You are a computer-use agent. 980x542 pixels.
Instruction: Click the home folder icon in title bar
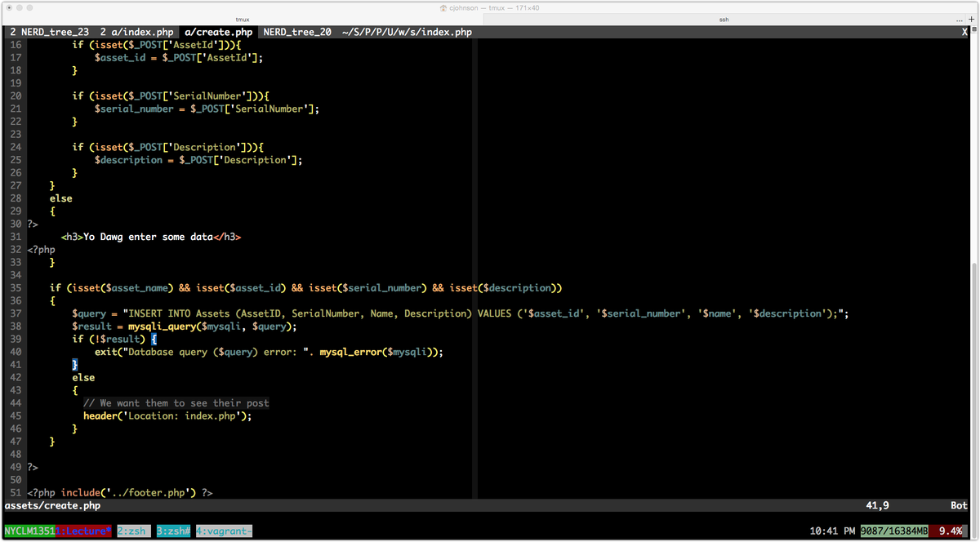(x=443, y=7)
